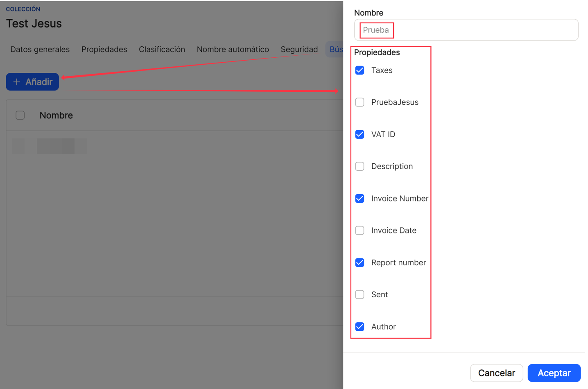
Task: Switch to the Propiedades tab
Action: [x=104, y=50]
